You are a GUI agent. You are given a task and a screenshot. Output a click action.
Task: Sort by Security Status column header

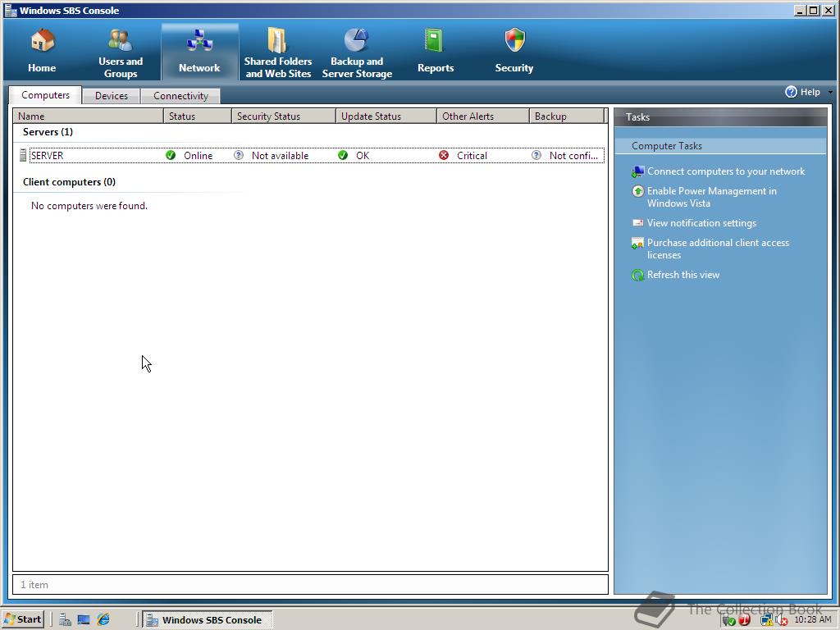point(284,116)
